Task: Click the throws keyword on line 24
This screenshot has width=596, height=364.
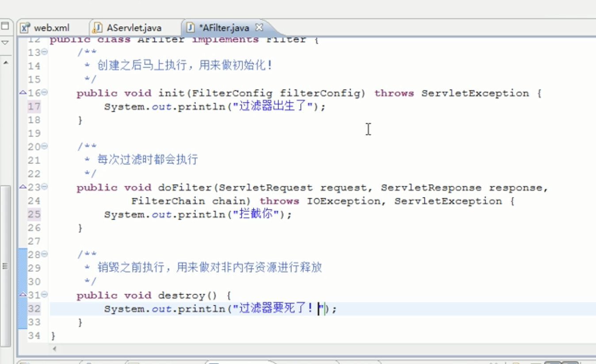Action: point(279,201)
